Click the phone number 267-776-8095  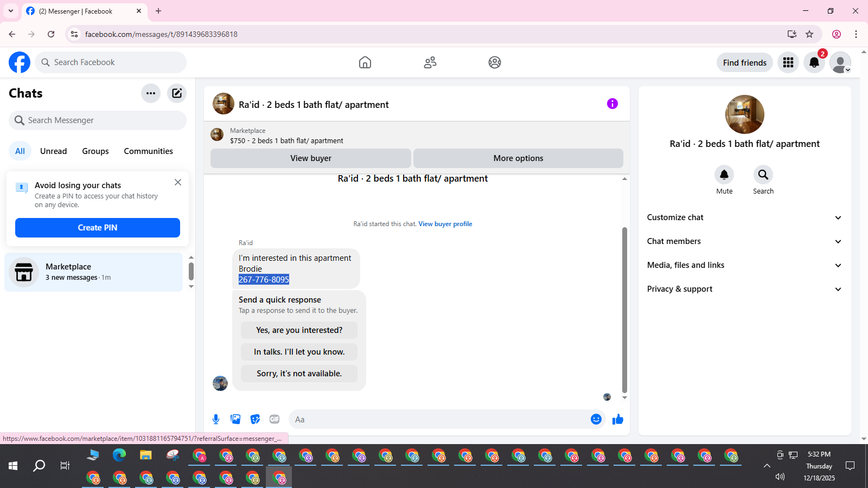264,279
